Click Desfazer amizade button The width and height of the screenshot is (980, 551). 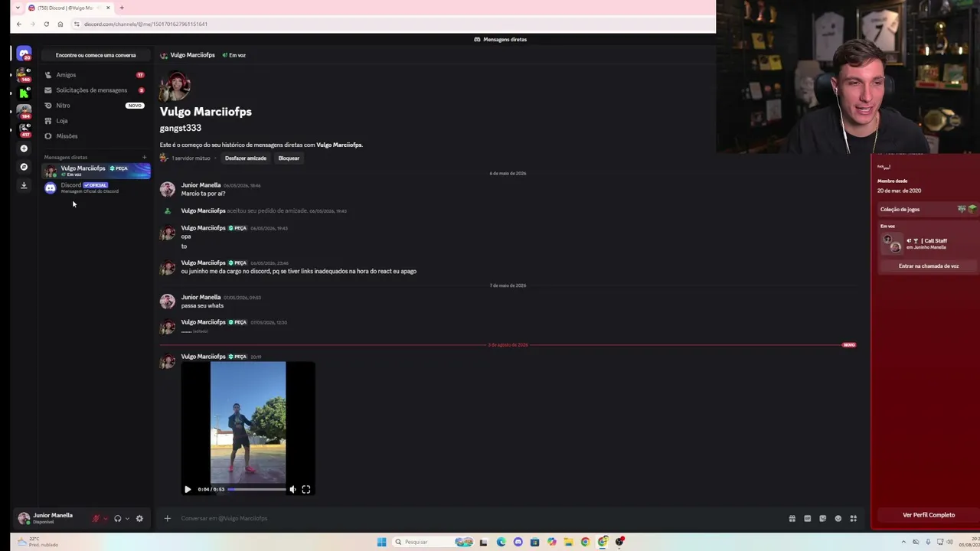(x=246, y=158)
